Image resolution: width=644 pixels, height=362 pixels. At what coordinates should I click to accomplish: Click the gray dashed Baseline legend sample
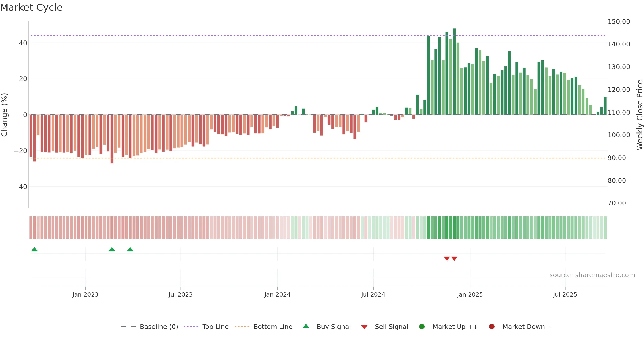point(128,327)
